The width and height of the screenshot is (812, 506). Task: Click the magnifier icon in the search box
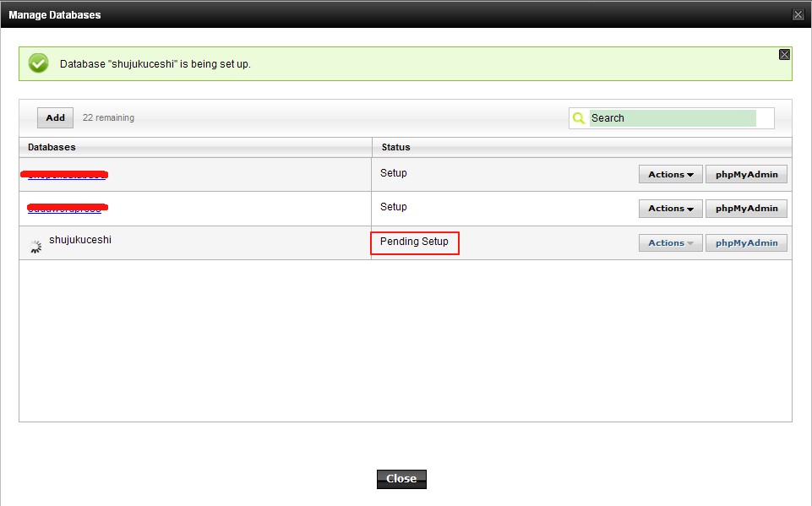click(579, 118)
